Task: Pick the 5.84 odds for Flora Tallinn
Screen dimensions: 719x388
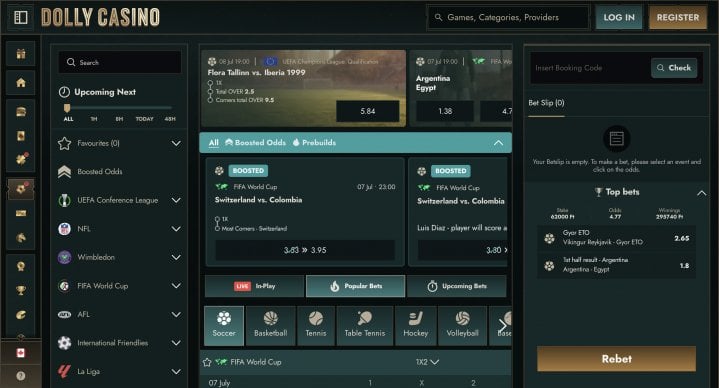Action: [368, 111]
